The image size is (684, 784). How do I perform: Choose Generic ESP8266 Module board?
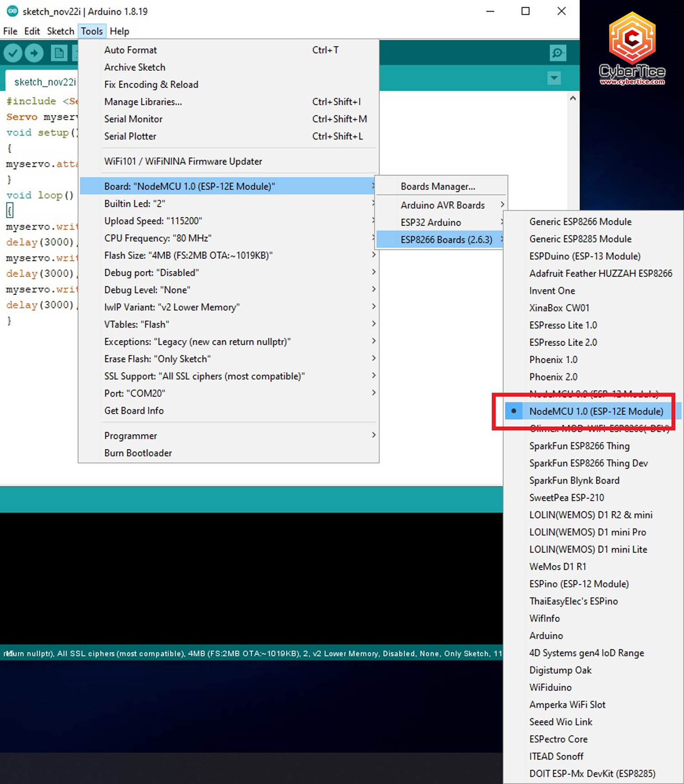pyautogui.click(x=580, y=222)
